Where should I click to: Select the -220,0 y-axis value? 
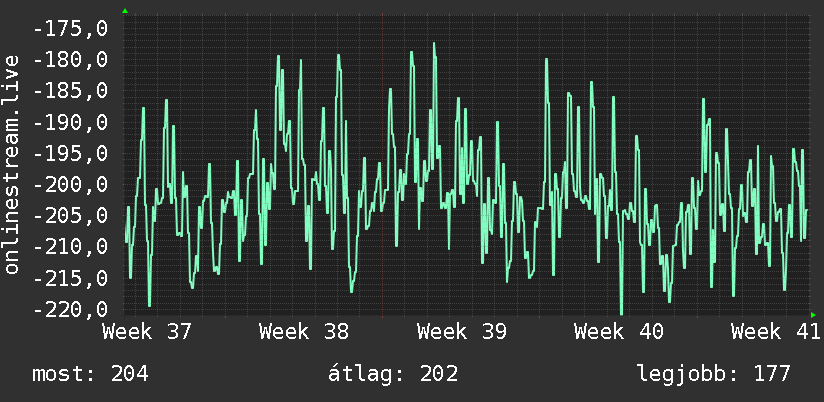coord(70,310)
